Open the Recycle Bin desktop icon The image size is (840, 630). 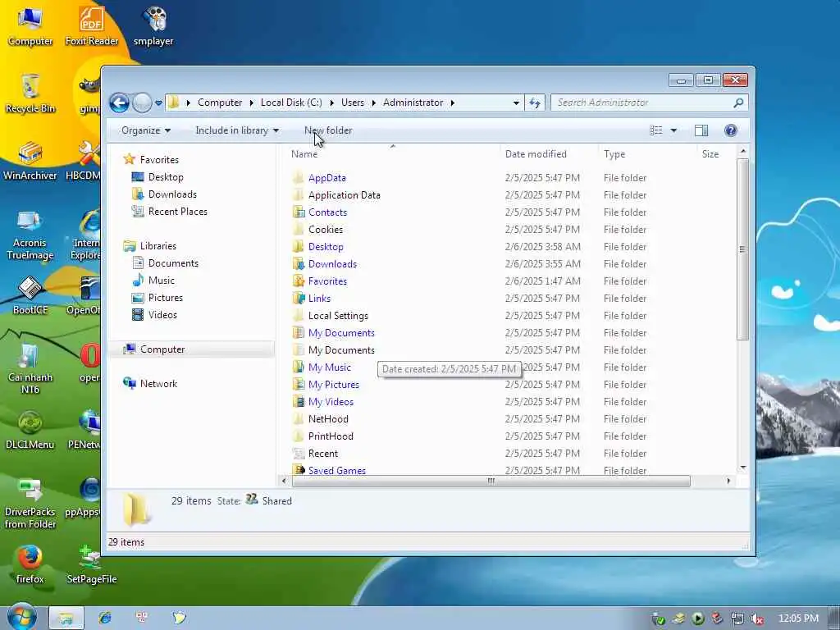30,94
